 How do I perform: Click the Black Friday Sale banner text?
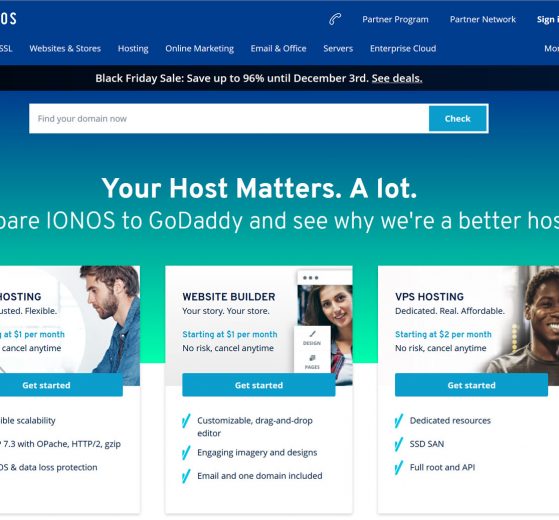pos(258,78)
